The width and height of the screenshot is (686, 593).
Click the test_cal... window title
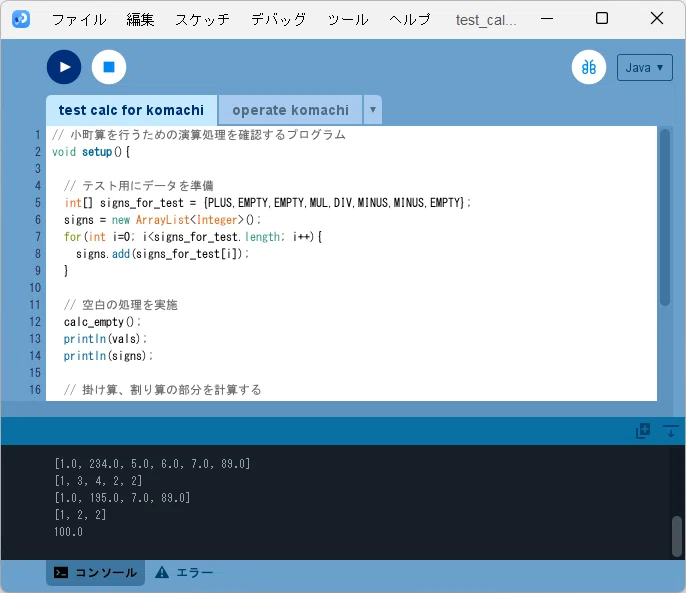coord(486,20)
